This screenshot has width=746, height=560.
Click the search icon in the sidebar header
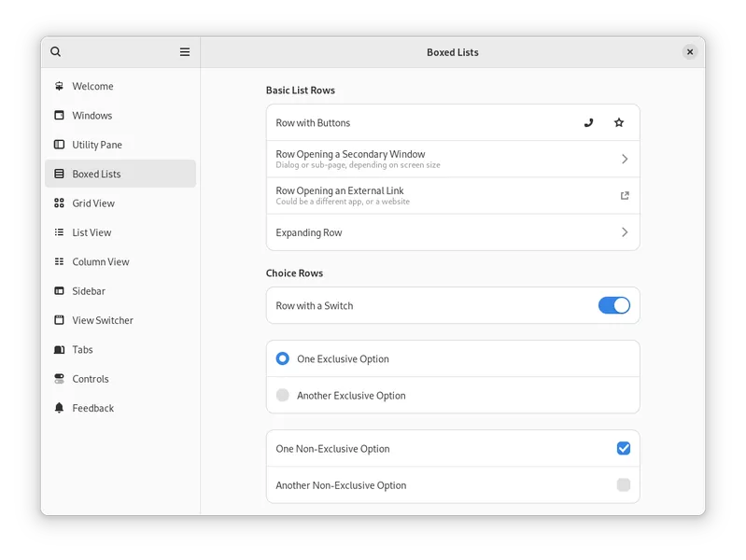pos(56,52)
